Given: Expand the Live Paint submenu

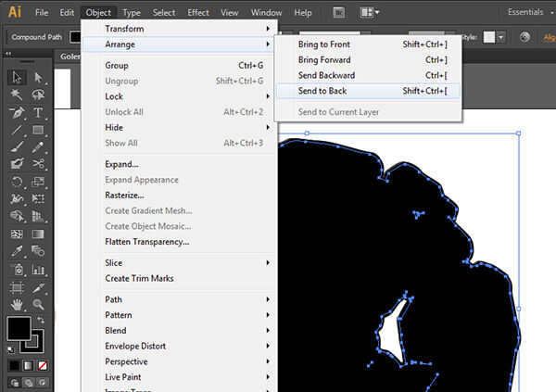Looking at the screenshot, I should [x=179, y=377].
